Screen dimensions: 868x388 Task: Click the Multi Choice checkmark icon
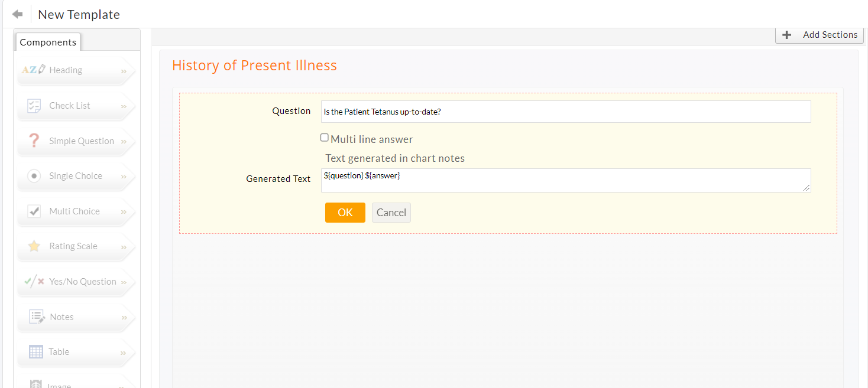pyautogui.click(x=34, y=211)
